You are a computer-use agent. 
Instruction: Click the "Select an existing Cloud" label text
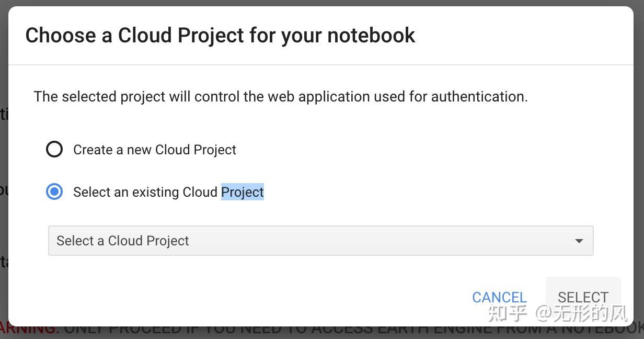click(x=145, y=193)
